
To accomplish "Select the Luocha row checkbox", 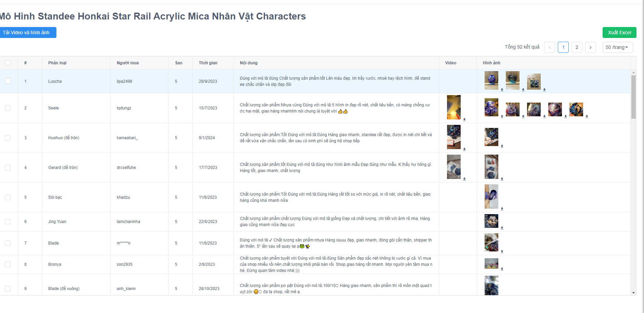I will [x=8, y=81].
